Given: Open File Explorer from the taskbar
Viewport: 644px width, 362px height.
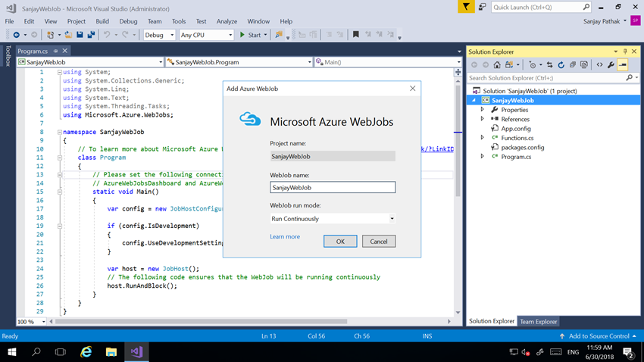Looking at the screenshot, I should point(111,351).
